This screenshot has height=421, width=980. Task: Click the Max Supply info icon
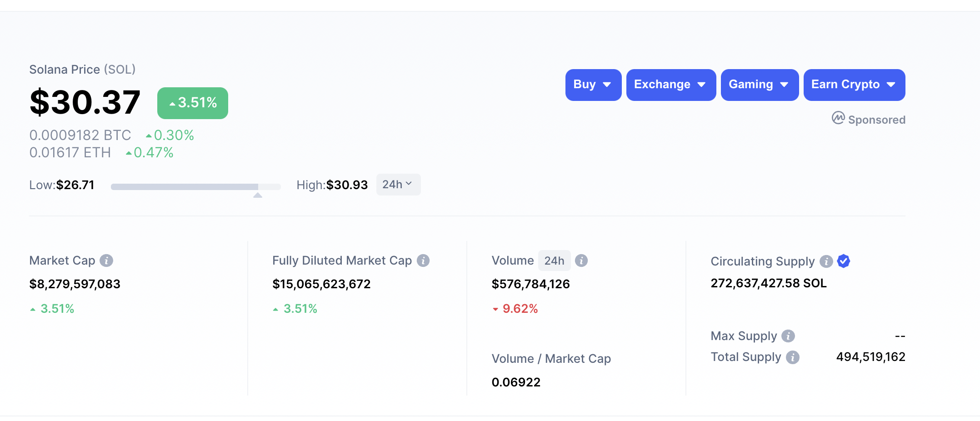[x=788, y=336]
